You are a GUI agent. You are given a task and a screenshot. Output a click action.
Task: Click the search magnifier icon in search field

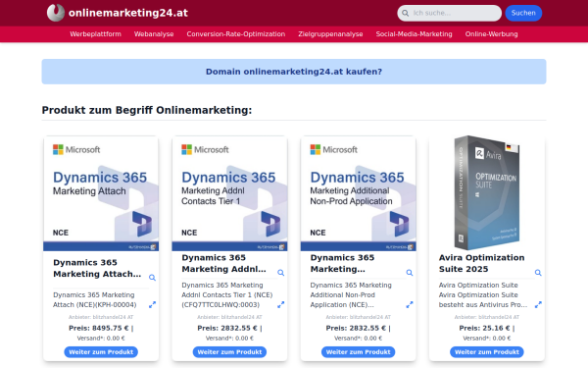pos(406,13)
